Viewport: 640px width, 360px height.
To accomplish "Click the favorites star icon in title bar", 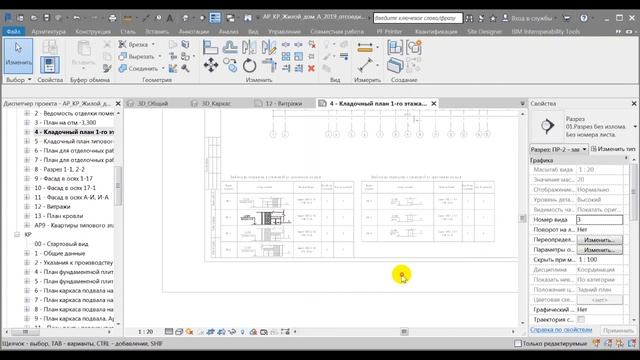I will [493, 18].
